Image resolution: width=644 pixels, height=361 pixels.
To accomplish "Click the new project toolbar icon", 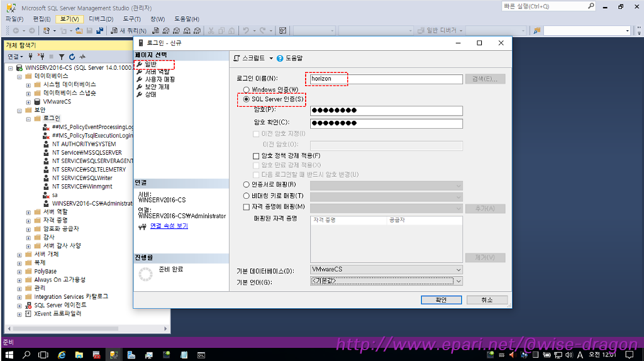I will pos(47,30).
